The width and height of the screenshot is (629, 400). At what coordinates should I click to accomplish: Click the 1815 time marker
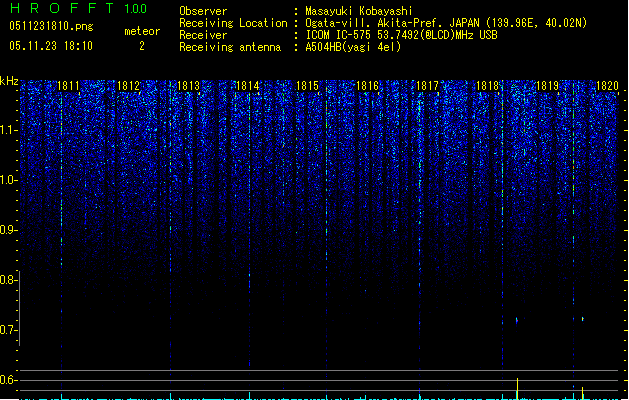[x=307, y=86]
